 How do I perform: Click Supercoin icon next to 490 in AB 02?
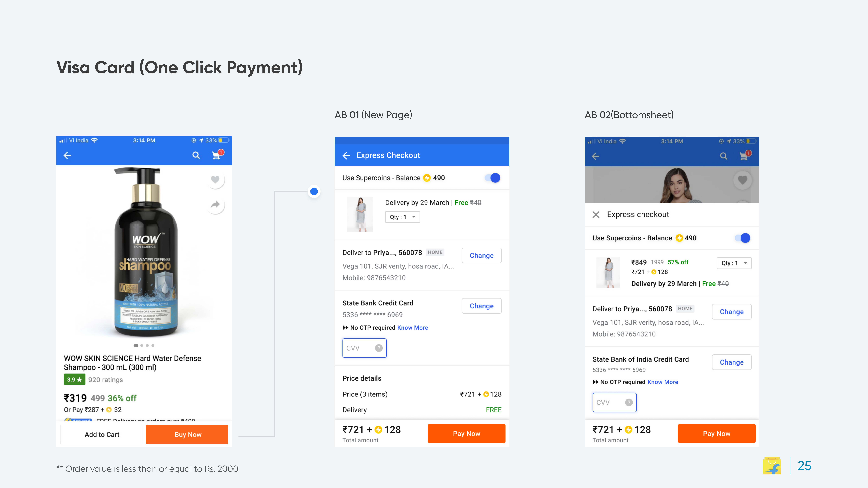pos(679,238)
